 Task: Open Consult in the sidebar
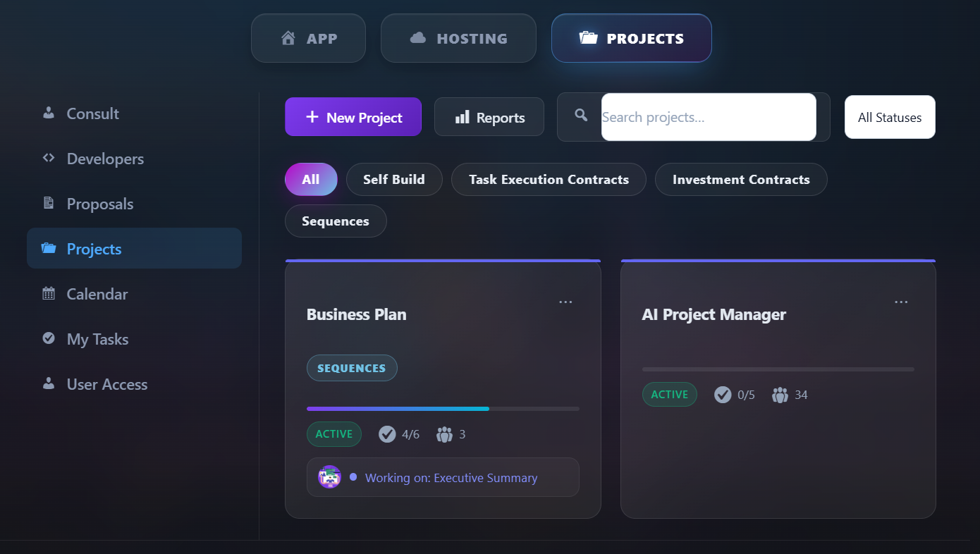tap(134, 113)
